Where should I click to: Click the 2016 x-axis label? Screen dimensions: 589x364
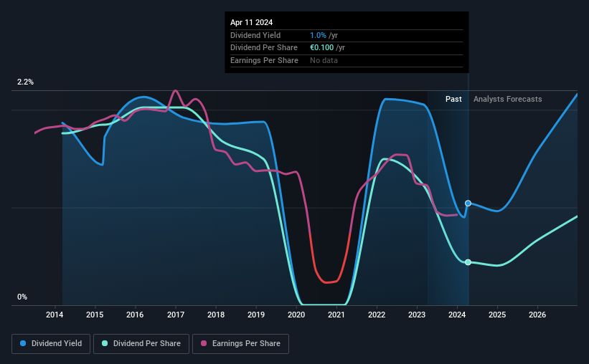coord(135,315)
